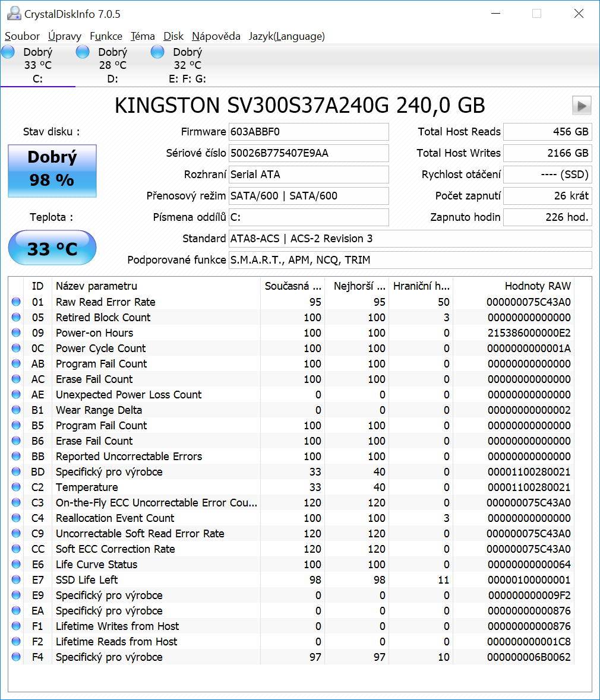Click status orb for row B6 Erase Fail Count

16,441
